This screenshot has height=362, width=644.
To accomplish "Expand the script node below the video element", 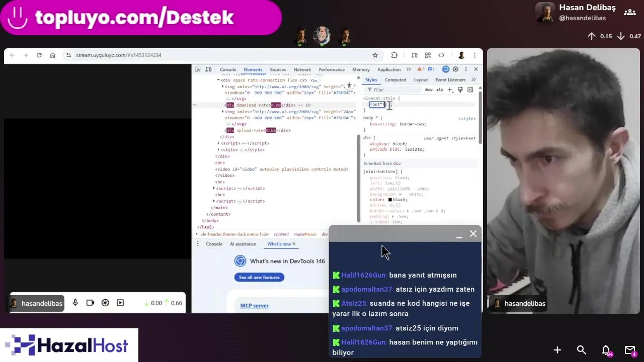I will click(214, 188).
